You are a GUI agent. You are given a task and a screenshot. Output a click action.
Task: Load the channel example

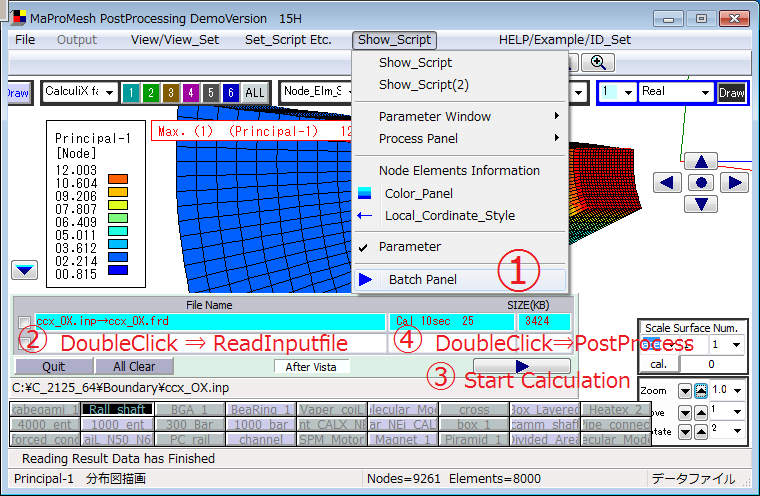[261, 440]
